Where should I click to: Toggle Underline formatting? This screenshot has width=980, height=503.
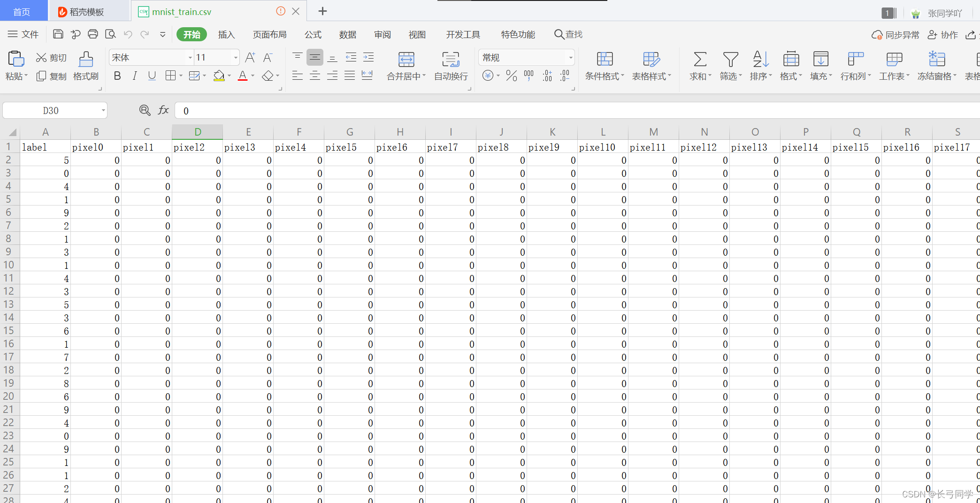[152, 76]
